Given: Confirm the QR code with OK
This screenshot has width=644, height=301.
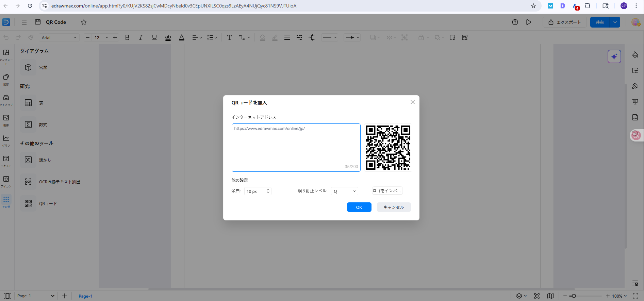Looking at the screenshot, I should coord(359,207).
